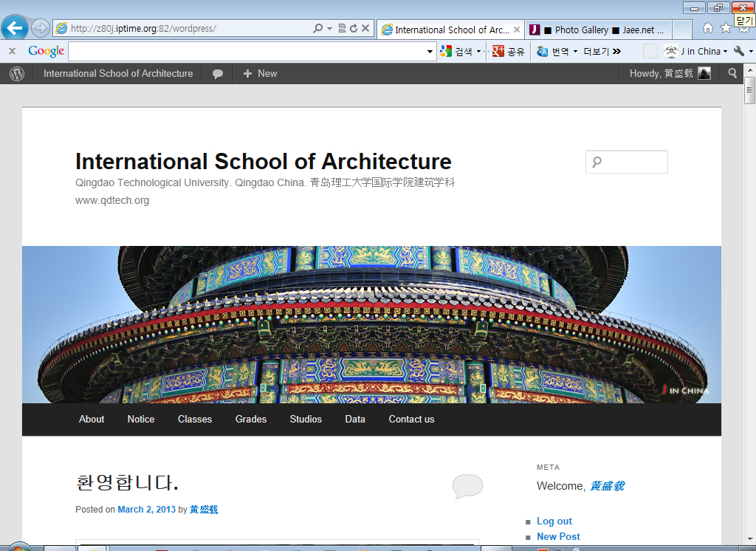Open Google toolbar wrench settings
Screen dimensions: 756x551
point(739,51)
